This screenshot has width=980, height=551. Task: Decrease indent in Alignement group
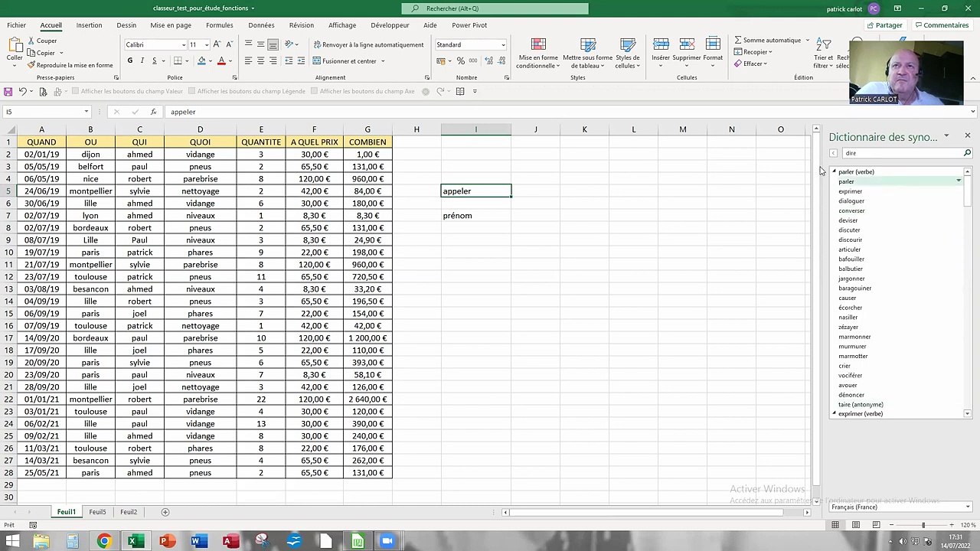289,60
